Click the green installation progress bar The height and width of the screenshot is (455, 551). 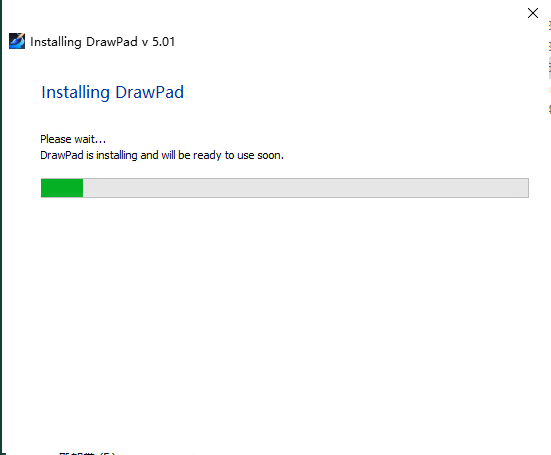[285, 188]
